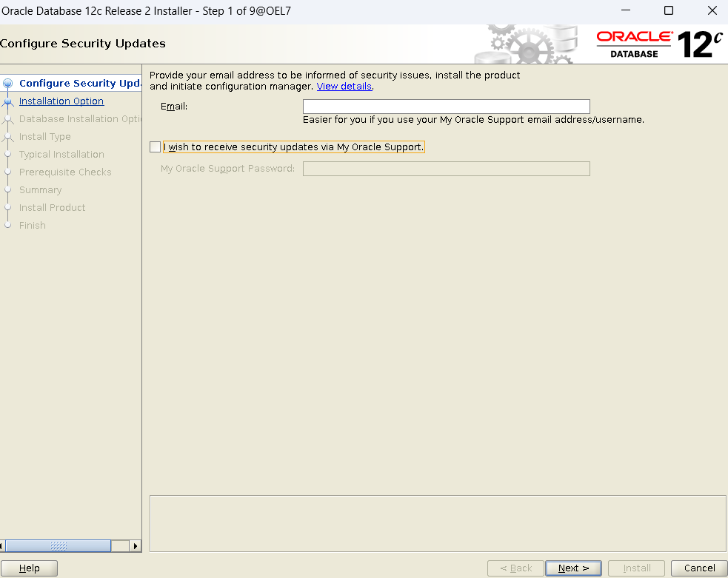The height and width of the screenshot is (578, 728).
Task: Select the Prerequisite Checks step
Action: tap(65, 172)
